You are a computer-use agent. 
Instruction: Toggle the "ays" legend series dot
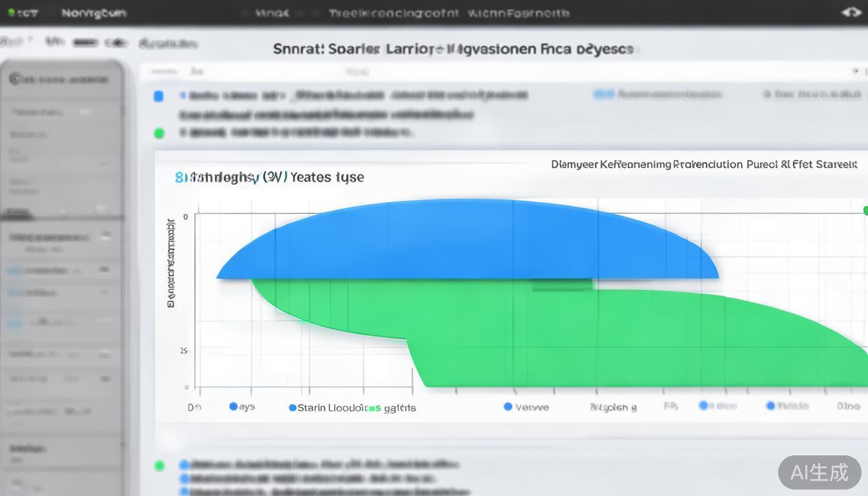(234, 406)
